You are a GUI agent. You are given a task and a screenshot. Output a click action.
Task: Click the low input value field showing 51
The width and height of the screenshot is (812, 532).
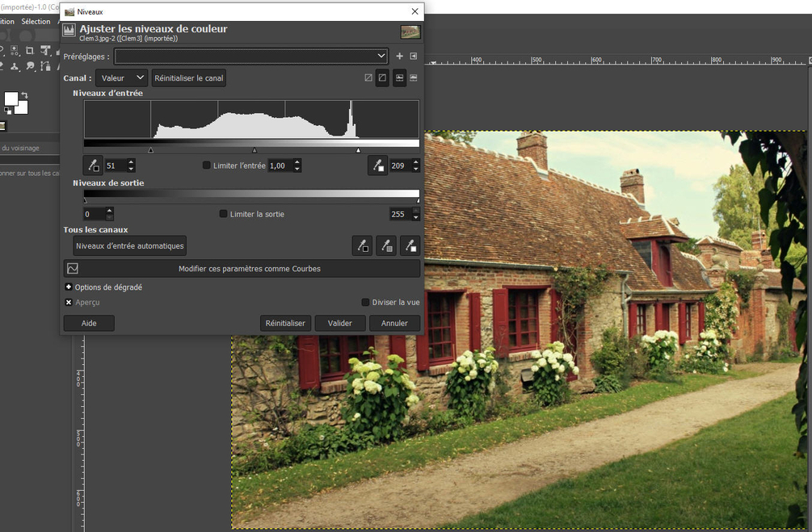(116, 165)
